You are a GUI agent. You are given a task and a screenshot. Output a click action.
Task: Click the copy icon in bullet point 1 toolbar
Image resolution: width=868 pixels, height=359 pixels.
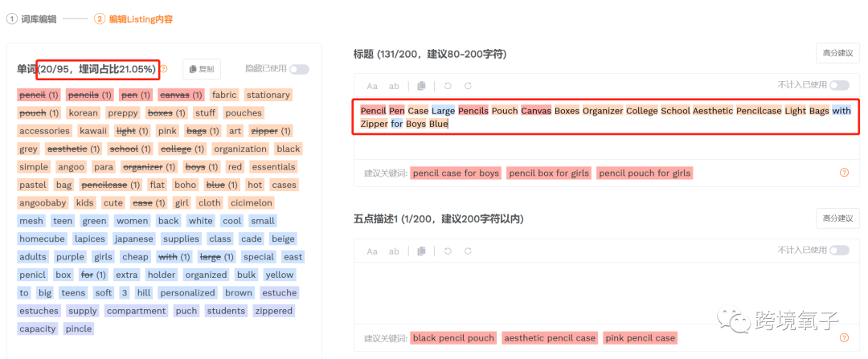tap(421, 251)
